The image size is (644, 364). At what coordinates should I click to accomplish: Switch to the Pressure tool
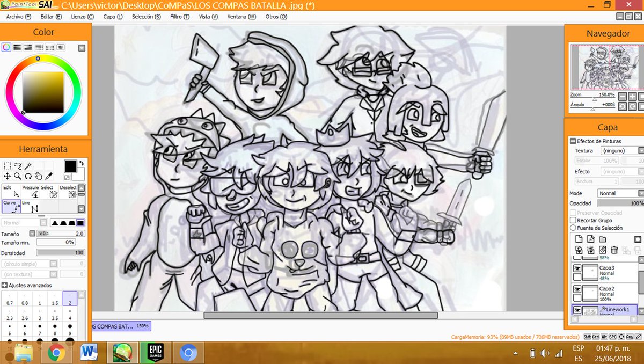coord(31,193)
